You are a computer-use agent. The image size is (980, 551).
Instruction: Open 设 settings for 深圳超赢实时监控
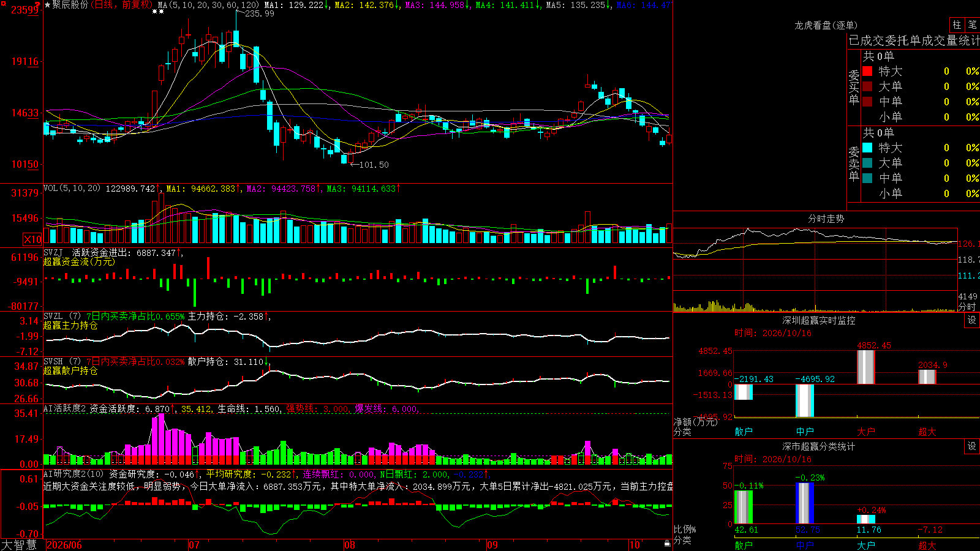coord(972,320)
